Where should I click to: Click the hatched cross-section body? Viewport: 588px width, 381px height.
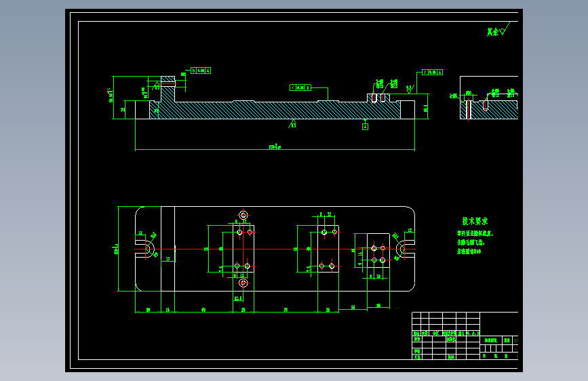coord(275,110)
